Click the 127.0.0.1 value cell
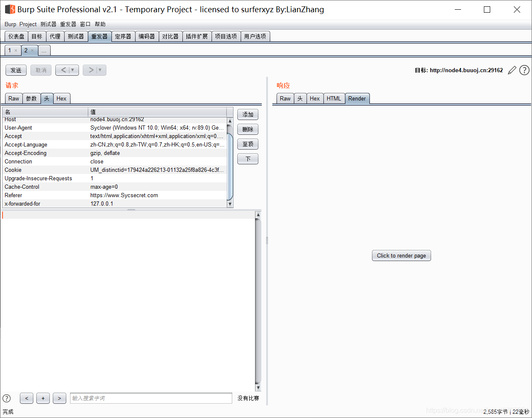This screenshot has height=418, width=532. [x=157, y=204]
